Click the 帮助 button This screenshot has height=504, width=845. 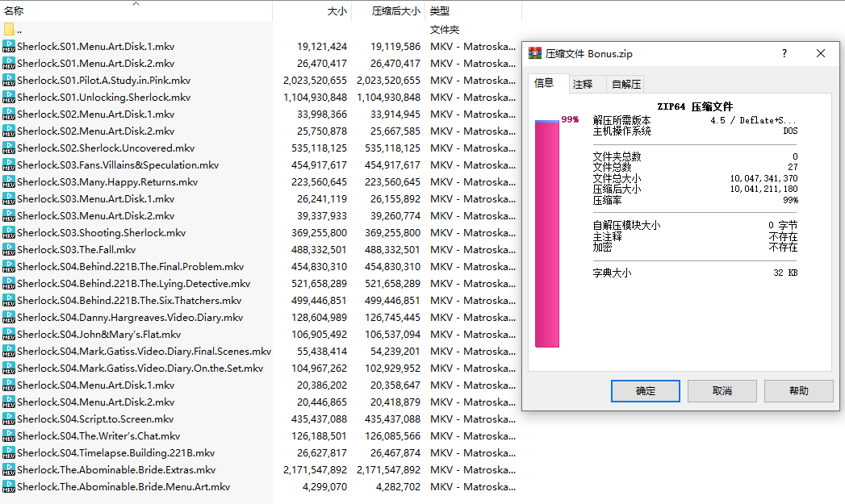coord(798,391)
